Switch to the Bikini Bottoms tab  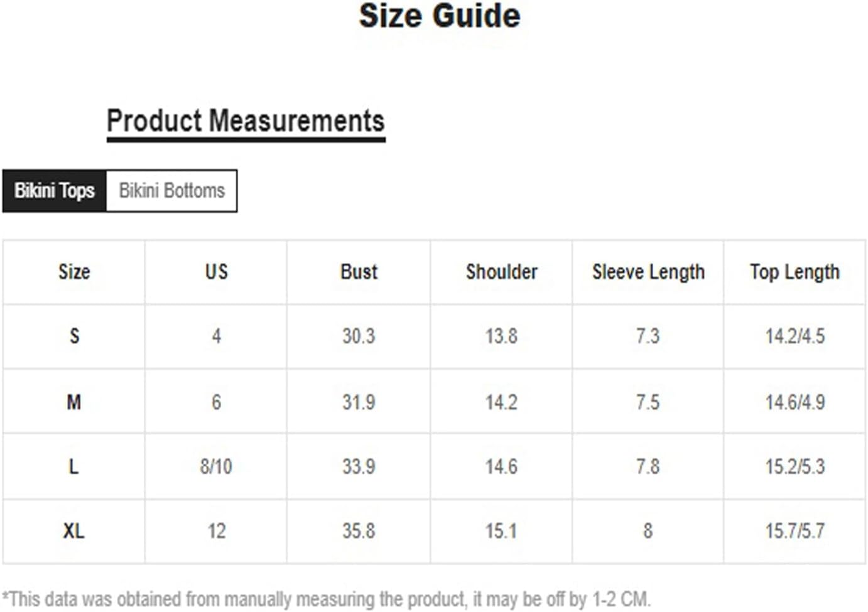coord(171,191)
